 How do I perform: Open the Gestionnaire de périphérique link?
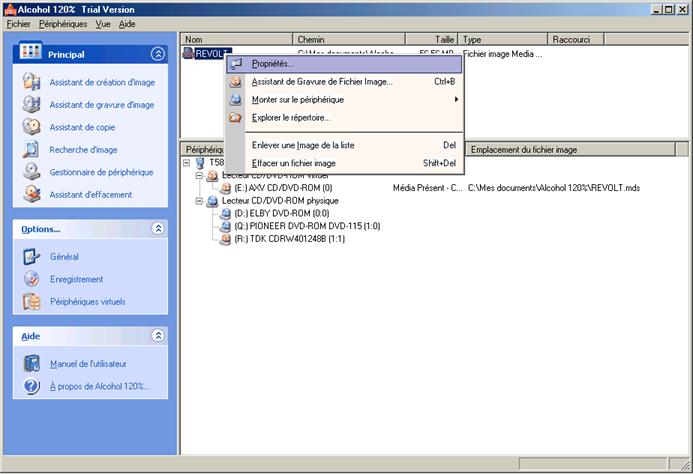pos(101,172)
